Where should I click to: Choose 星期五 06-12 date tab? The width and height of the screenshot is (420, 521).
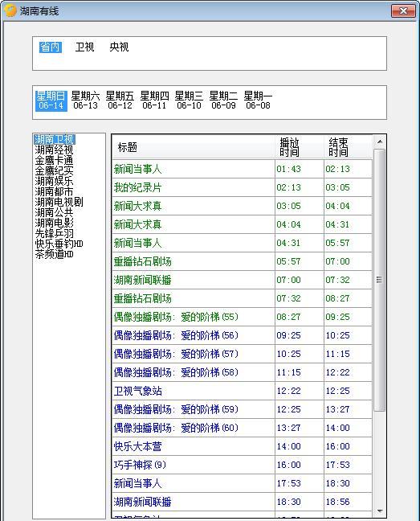[120, 101]
